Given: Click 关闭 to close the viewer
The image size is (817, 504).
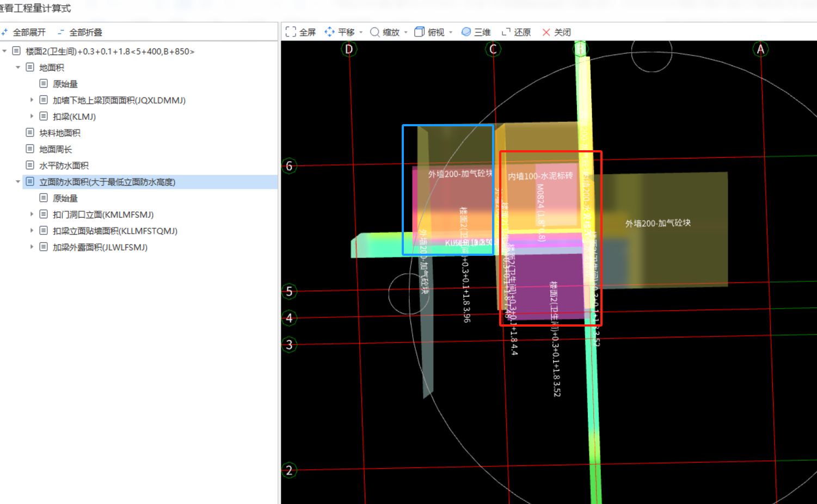Looking at the screenshot, I should [x=556, y=32].
